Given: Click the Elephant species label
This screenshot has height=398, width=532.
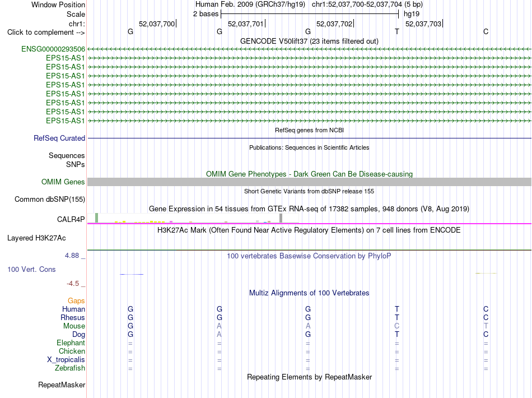Looking at the screenshot, I should point(71,343).
